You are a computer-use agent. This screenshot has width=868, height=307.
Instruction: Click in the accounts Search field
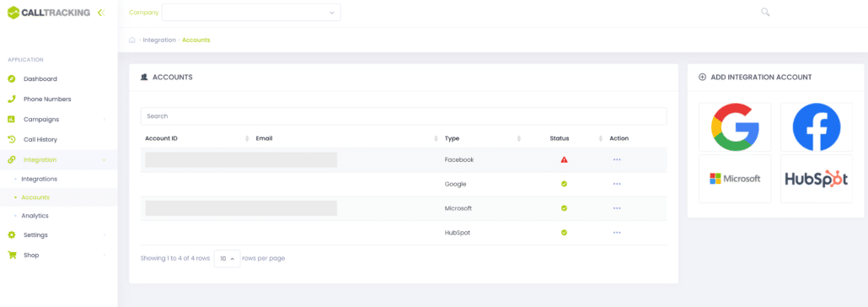(x=404, y=116)
